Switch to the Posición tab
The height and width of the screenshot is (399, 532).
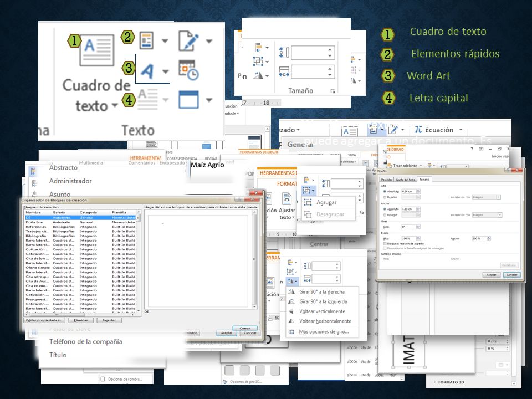[x=386, y=180]
